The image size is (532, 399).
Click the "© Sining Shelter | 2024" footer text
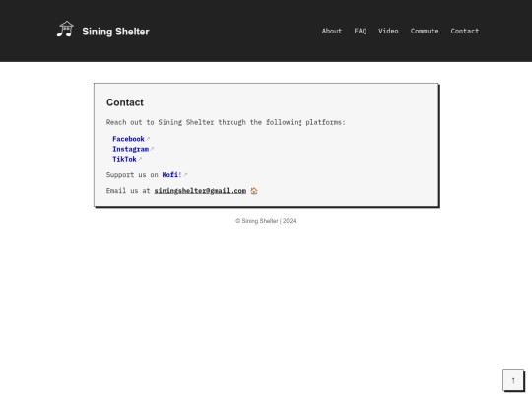coord(266,221)
